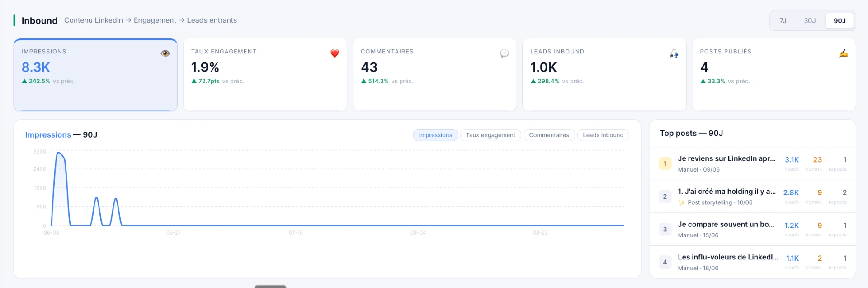This screenshot has width=868, height=288.
Task: Click the heart icon on Taux Engagement card
Action: 335,53
